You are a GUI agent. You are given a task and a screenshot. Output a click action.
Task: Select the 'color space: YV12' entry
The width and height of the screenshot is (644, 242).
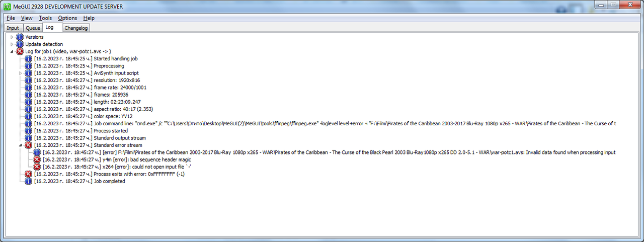pyautogui.click(x=84, y=116)
